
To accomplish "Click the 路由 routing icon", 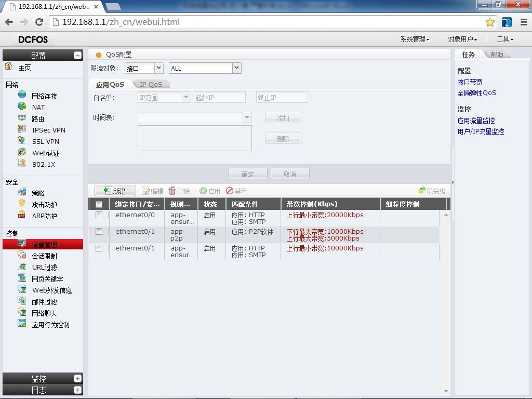I will 22,118.
